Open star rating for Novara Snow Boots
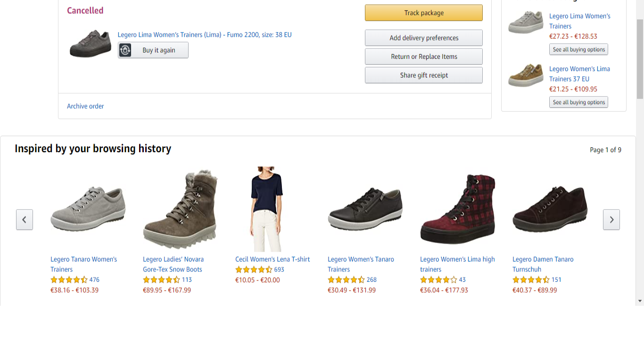The height and width of the screenshot is (343, 644). 161,280
